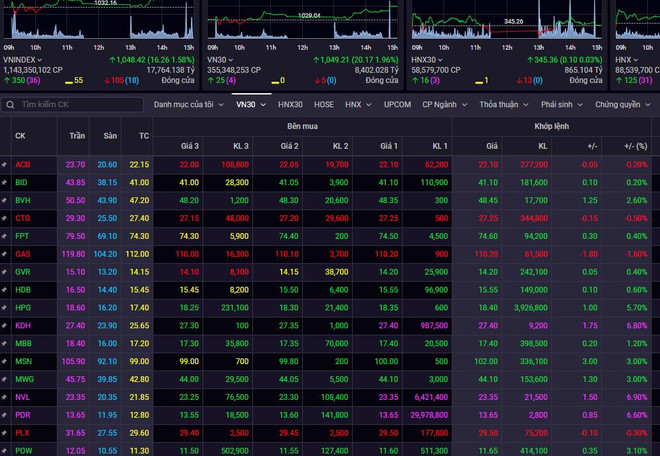660x456 pixels.
Task: Focus the Tìm kiếm CK search field
Action: tap(72, 104)
